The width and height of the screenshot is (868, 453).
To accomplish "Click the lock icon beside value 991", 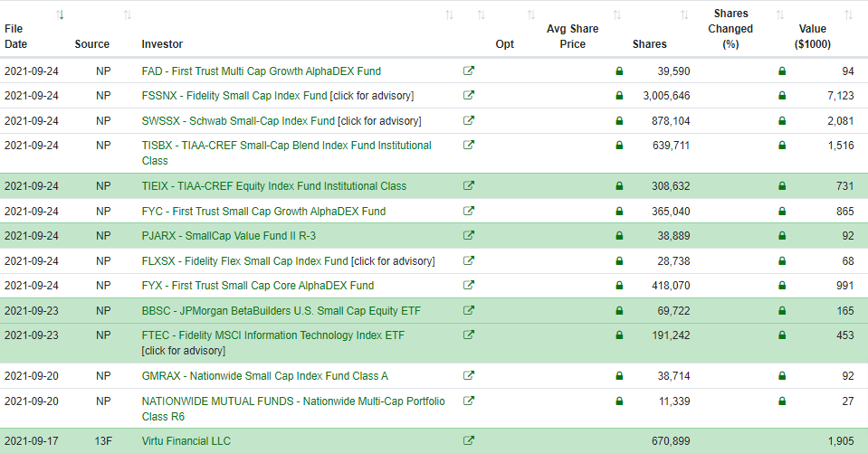I will tap(782, 286).
